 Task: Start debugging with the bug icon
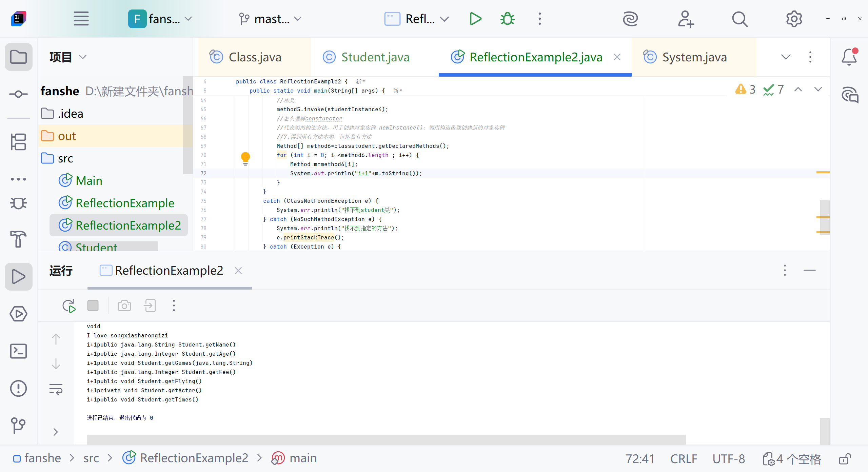(x=507, y=19)
